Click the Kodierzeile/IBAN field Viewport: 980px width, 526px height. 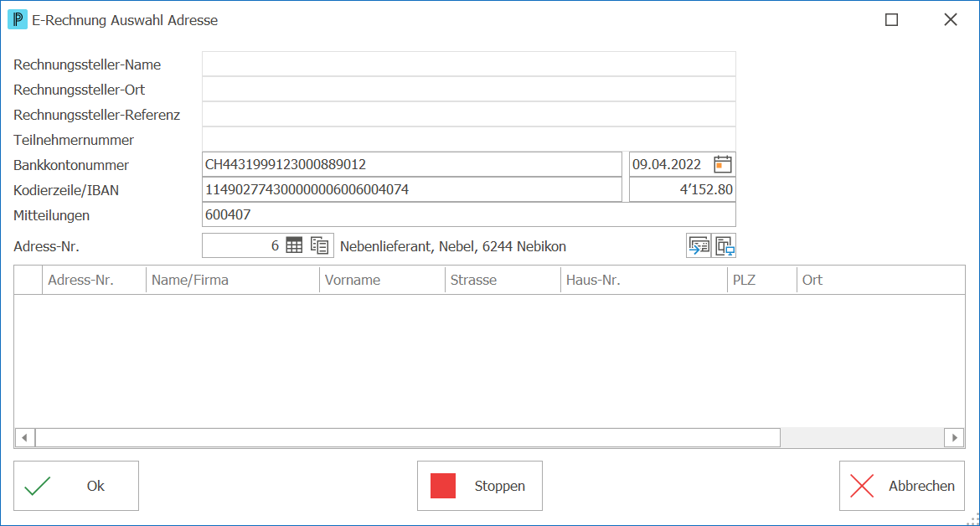point(412,189)
